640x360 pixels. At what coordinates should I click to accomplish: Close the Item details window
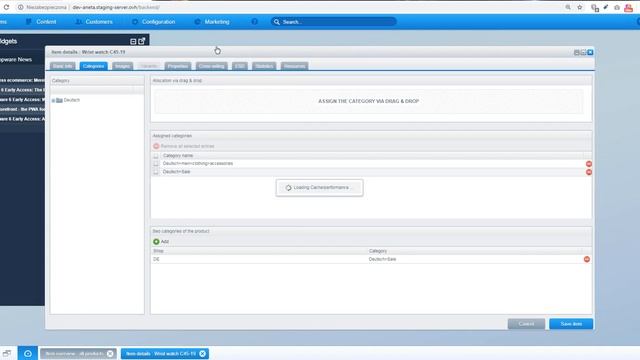(590, 52)
